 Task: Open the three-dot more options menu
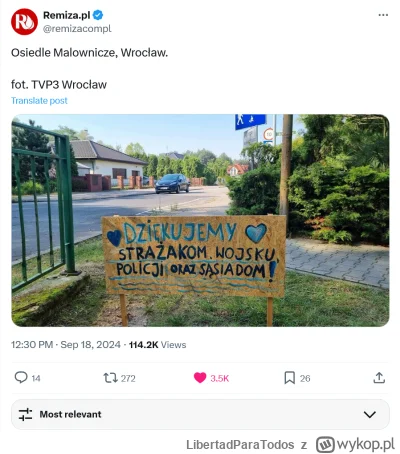pos(383,15)
